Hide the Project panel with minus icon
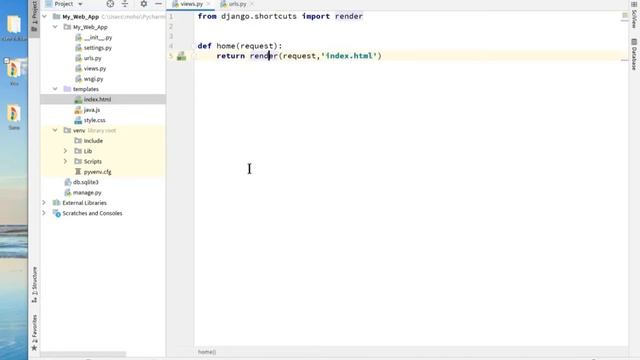 click(158, 4)
